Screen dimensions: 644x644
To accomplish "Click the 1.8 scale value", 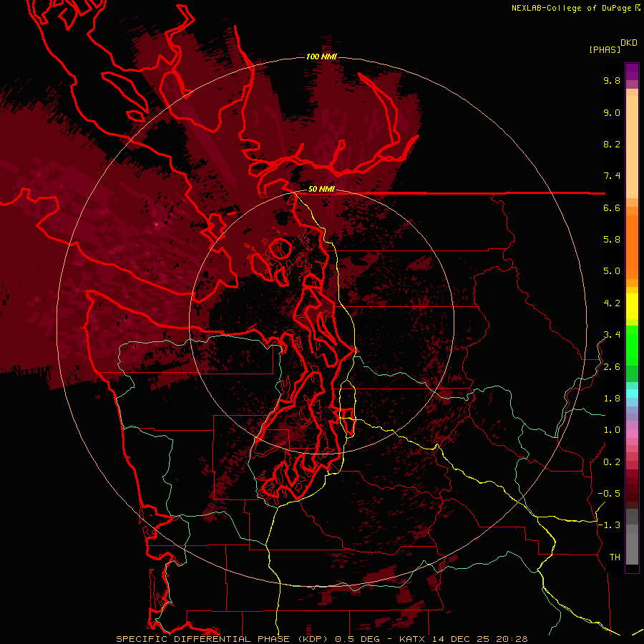I will coord(612,399).
